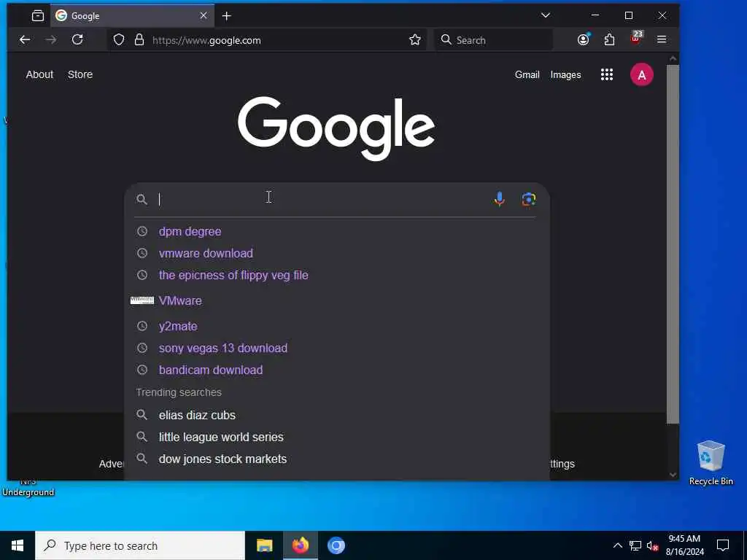Open the muted volume tray icon
Image resolution: width=747 pixels, height=560 pixels.
[x=653, y=545]
